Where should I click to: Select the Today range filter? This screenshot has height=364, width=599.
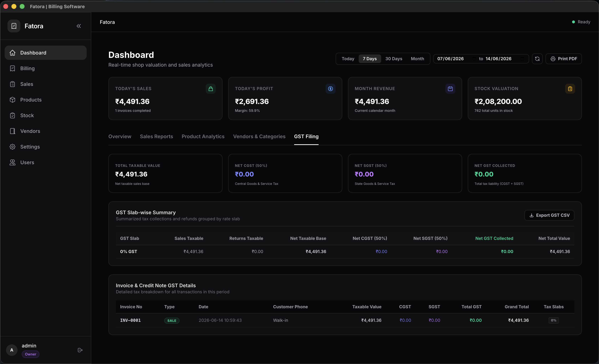[348, 59]
